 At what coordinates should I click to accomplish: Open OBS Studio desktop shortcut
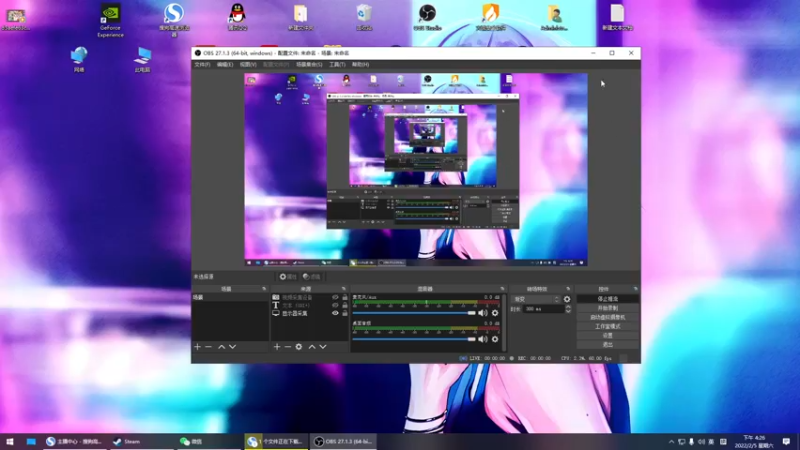[x=427, y=17]
